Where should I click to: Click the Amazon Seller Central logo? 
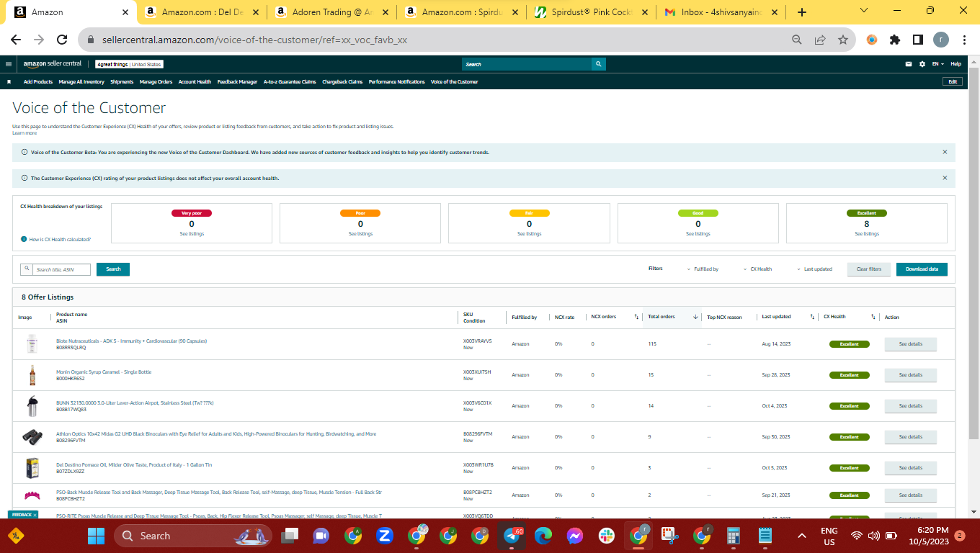53,64
